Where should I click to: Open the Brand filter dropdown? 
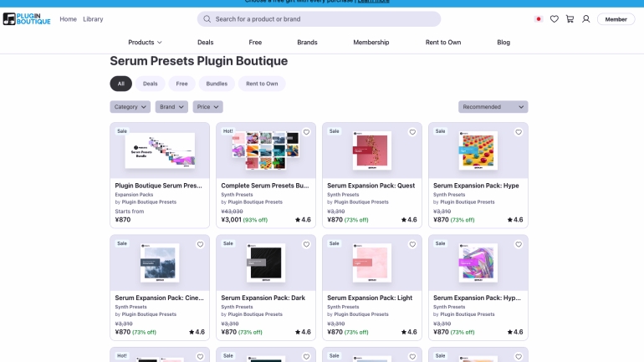coord(171,107)
